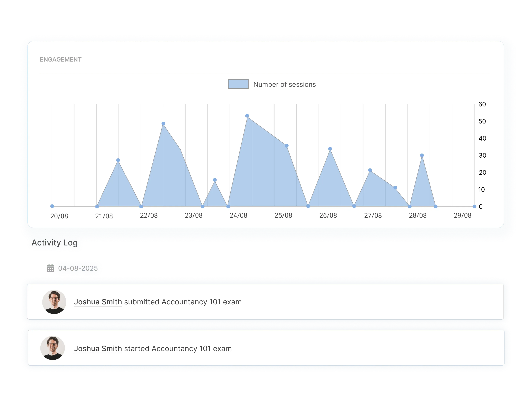532x406 pixels.
Task: Open Joshua Smith's profile from the submitted exam entry
Action: [98, 302]
